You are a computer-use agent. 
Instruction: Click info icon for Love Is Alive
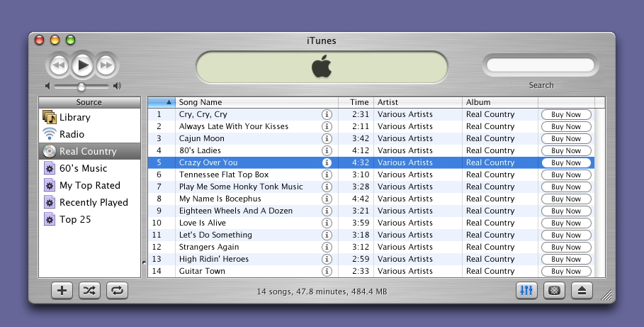tap(327, 223)
